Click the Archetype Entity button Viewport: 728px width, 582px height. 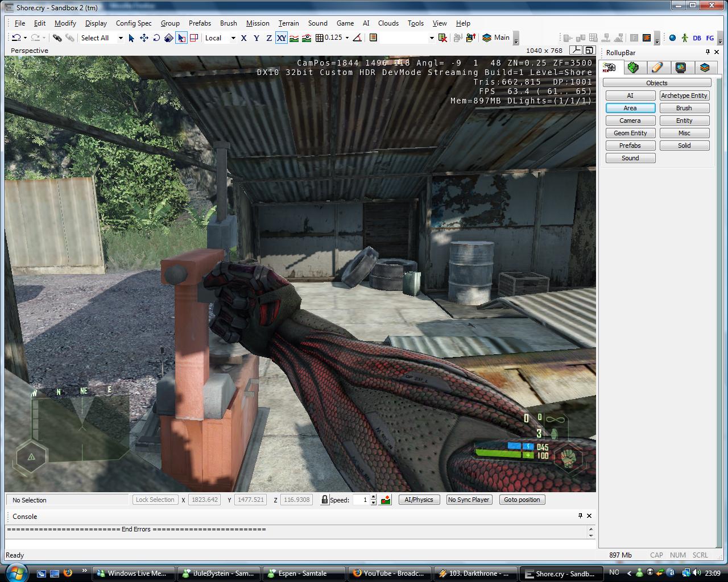pyautogui.click(x=684, y=95)
